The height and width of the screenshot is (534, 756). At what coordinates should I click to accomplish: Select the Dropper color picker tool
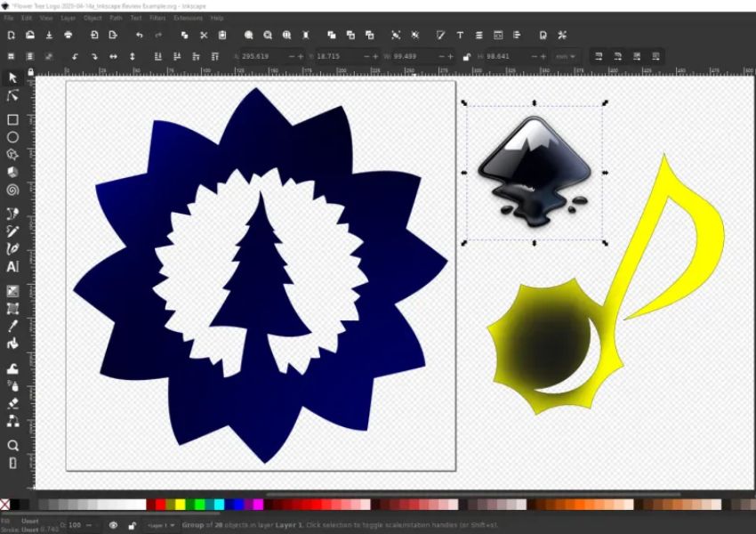coord(12,326)
